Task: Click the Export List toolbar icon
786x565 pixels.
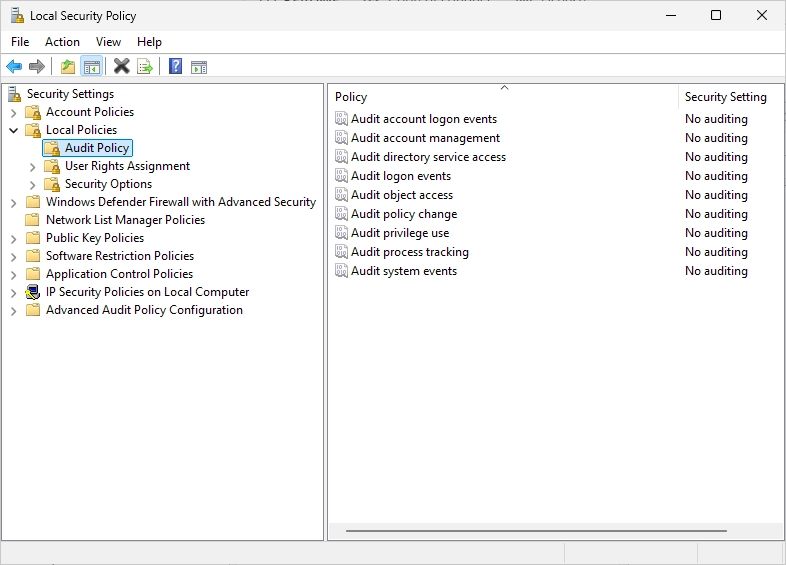Action: click(145, 66)
